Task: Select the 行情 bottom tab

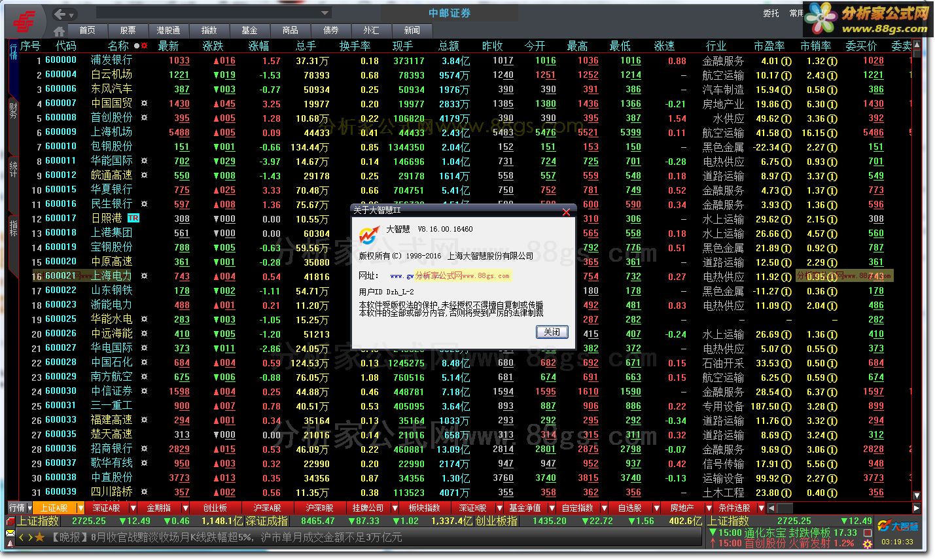Action: point(16,508)
